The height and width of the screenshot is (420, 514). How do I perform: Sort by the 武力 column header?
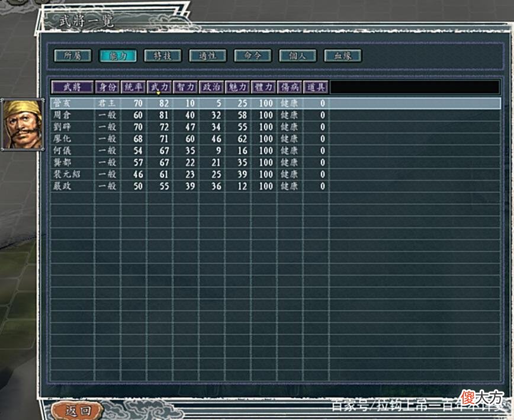[x=160, y=87]
